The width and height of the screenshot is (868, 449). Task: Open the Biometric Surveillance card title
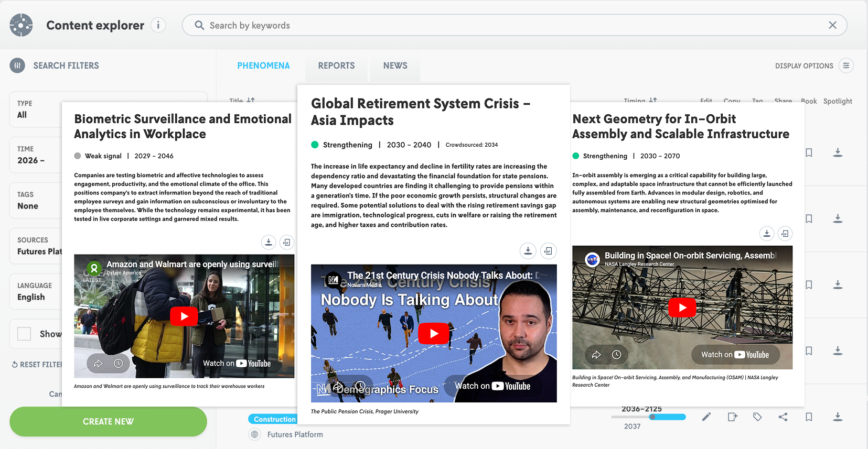click(x=183, y=126)
